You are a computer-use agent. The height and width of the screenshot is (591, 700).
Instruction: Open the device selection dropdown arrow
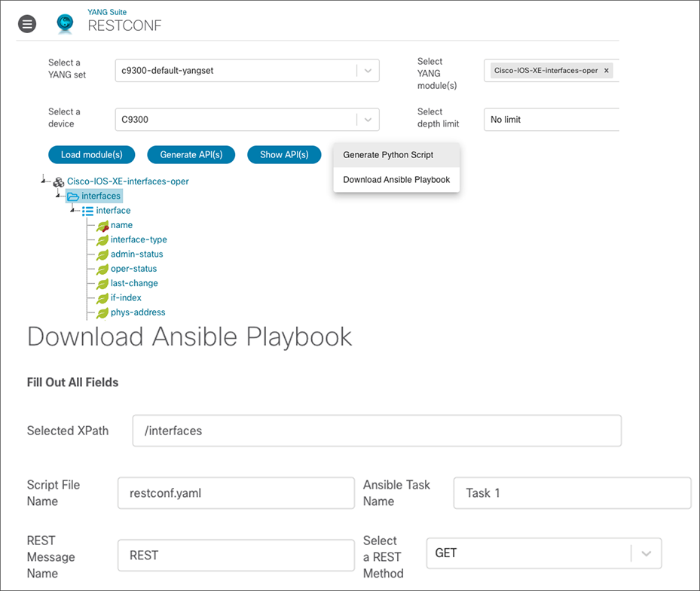coord(368,120)
